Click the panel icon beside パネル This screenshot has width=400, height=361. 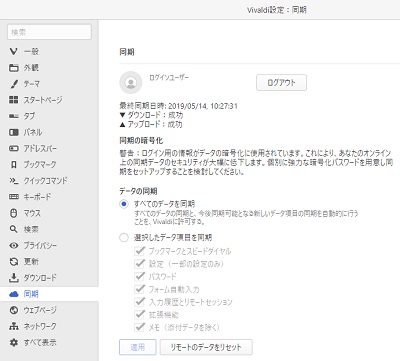pos(14,132)
